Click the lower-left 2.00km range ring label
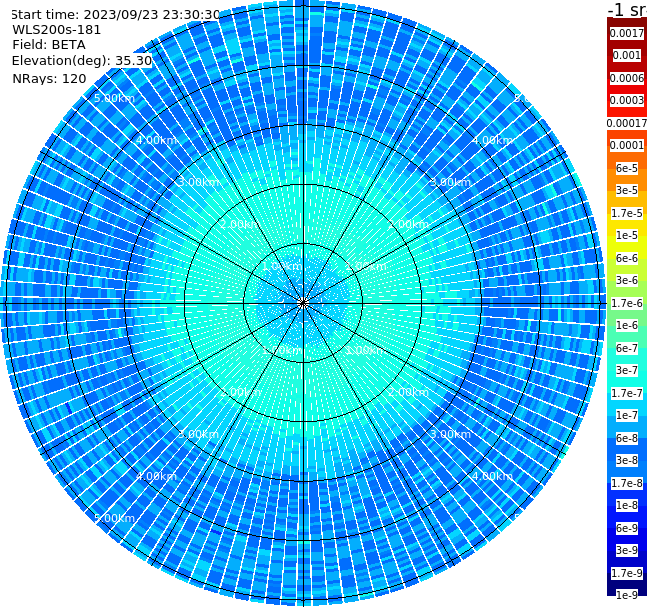This screenshot has width=647, height=607. pyautogui.click(x=241, y=392)
